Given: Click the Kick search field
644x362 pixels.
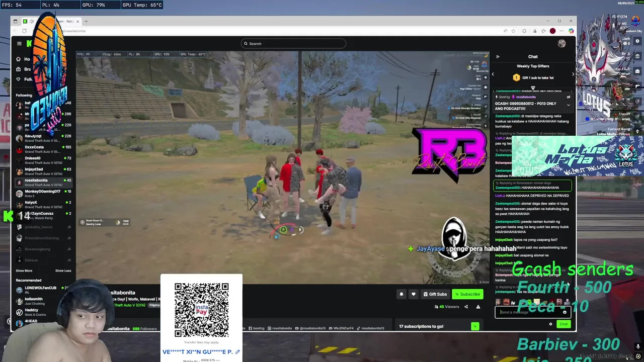Looking at the screenshot, I should pyautogui.click(x=293, y=44).
